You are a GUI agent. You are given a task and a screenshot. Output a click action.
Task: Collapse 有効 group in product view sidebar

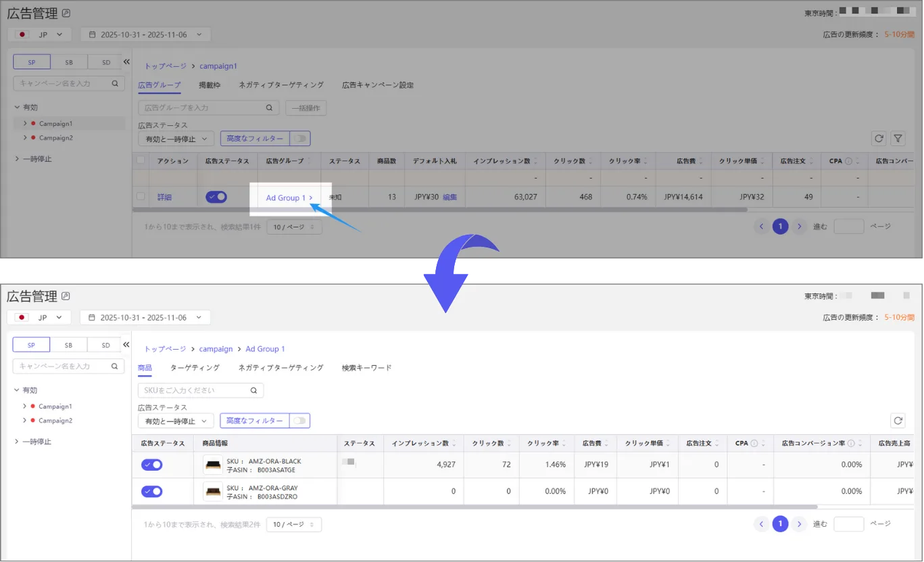(18, 390)
